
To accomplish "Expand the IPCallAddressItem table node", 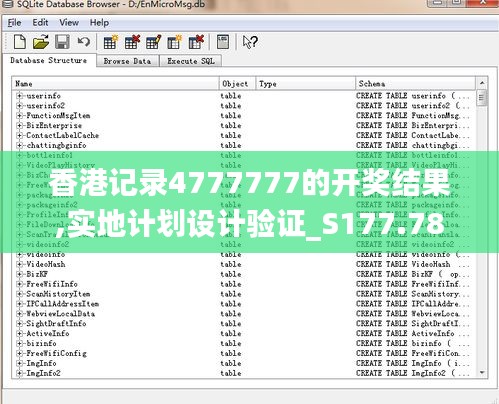I will pyautogui.click(x=19, y=304).
